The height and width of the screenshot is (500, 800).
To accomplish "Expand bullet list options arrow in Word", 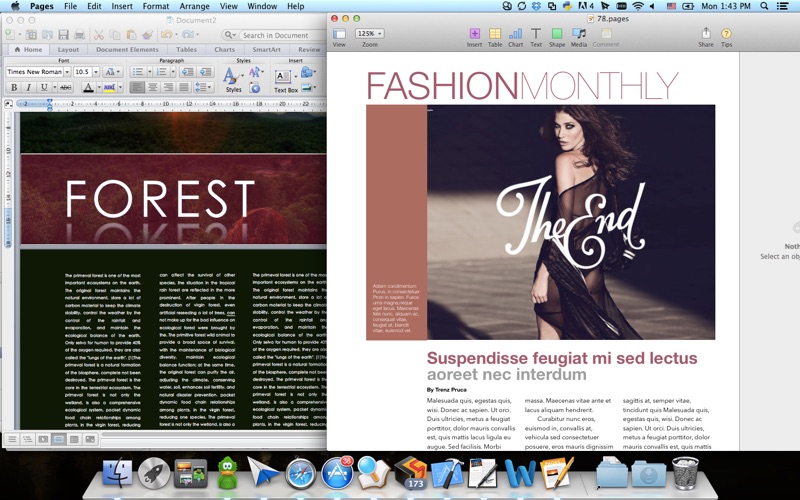I will point(149,72).
